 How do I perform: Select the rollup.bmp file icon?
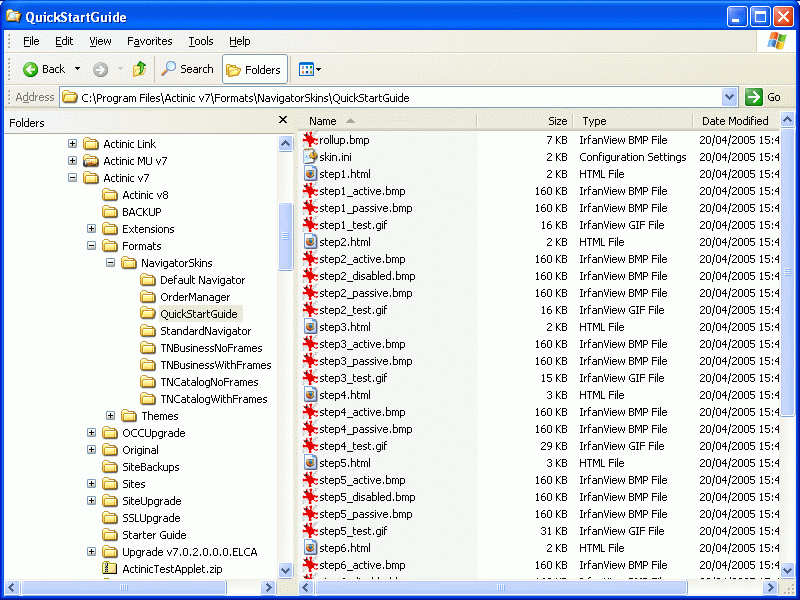pos(310,140)
